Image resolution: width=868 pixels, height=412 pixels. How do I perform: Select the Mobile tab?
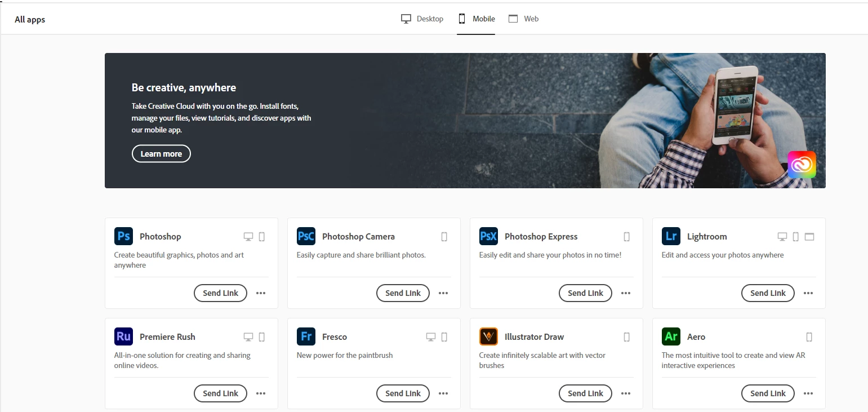click(476, 19)
